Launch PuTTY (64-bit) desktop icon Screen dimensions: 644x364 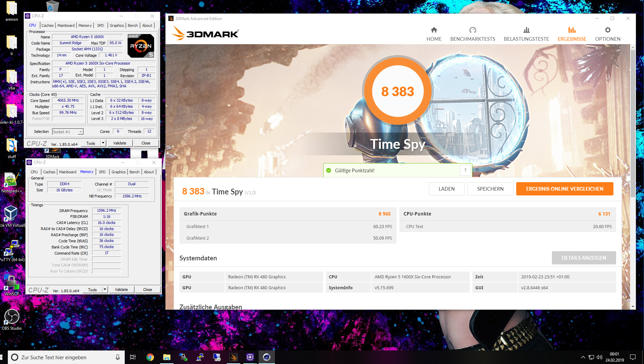[12, 251]
